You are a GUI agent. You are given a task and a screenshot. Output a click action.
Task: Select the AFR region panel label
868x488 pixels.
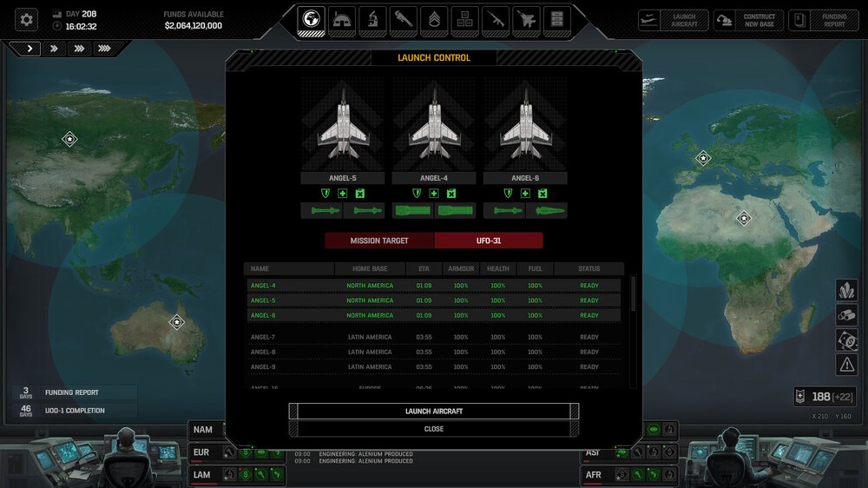594,475
